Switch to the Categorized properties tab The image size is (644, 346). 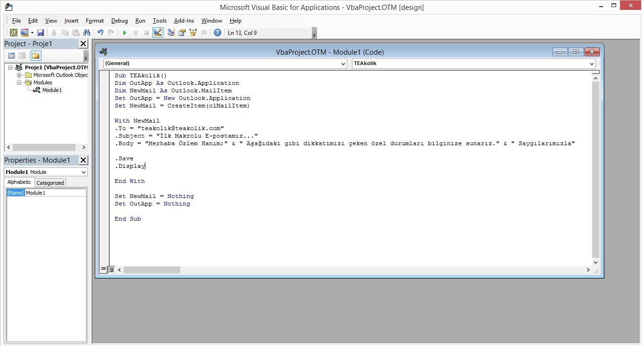pyautogui.click(x=50, y=183)
